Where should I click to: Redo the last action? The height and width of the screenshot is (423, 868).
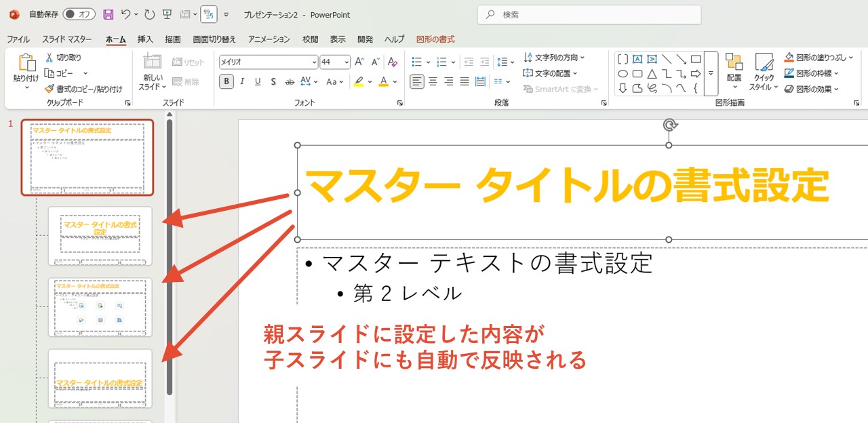point(149,14)
